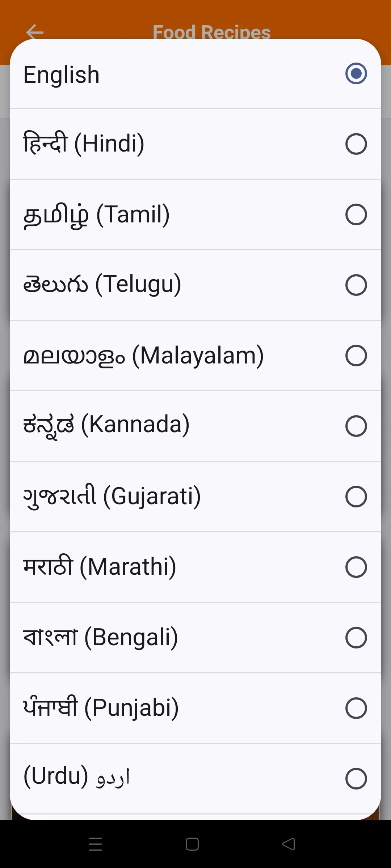Tap the Food Recipes header title
The width and height of the screenshot is (391, 868).
212,32
